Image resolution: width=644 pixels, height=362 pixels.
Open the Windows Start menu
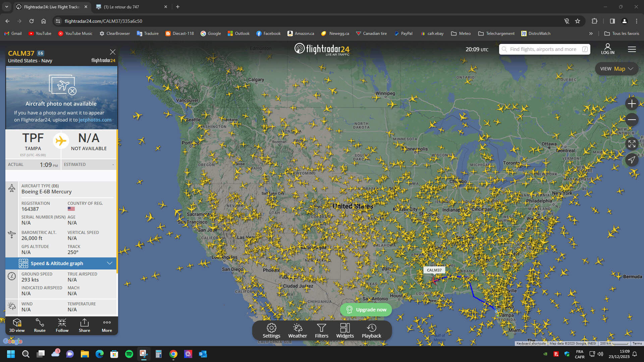(11, 354)
